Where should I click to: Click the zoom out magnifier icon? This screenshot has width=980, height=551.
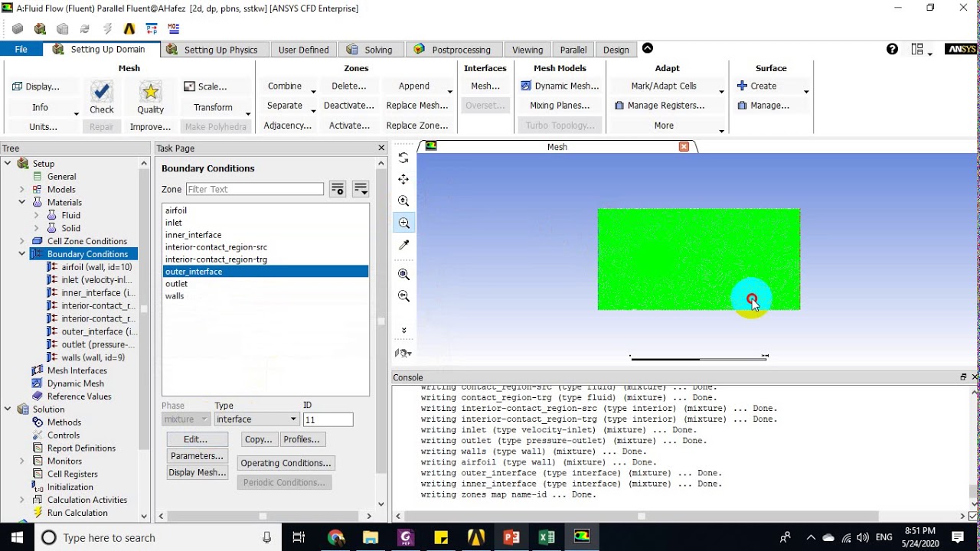pos(403,296)
